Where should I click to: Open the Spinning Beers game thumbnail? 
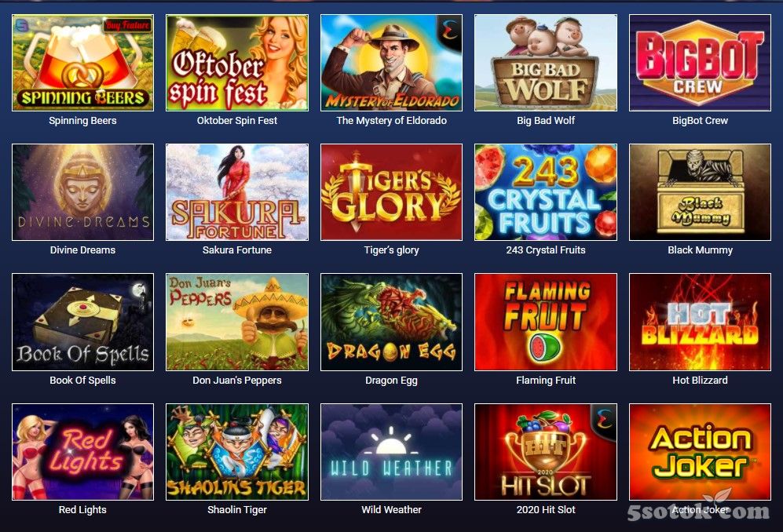pyautogui.click(x=82, y=63)
